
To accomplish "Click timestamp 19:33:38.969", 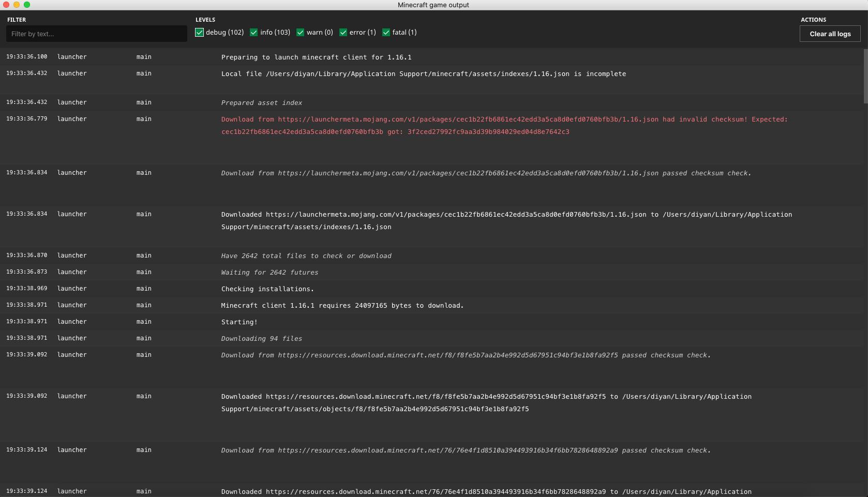I will [26, 289].
